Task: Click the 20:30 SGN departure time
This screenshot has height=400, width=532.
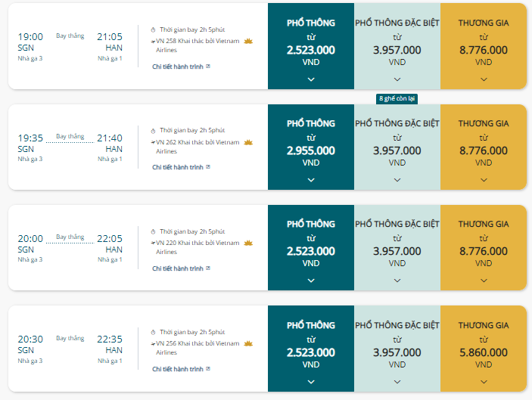Action: 30,339
